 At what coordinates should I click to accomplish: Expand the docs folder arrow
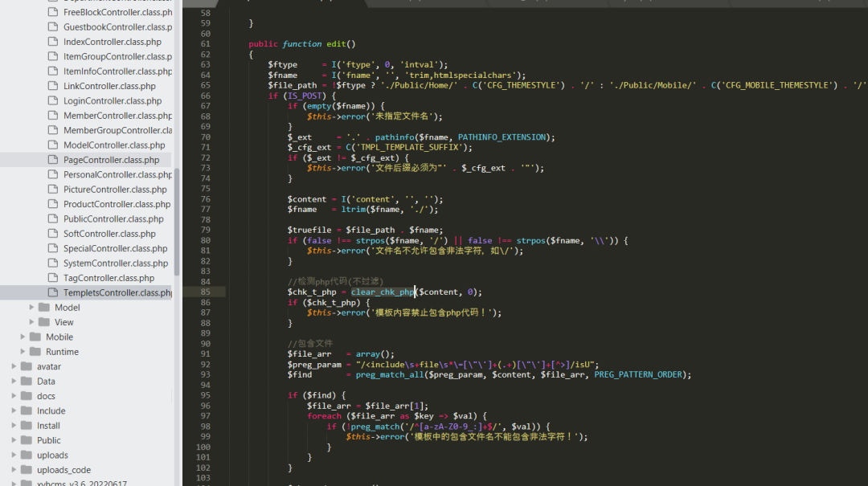click(x=14, y=396)
